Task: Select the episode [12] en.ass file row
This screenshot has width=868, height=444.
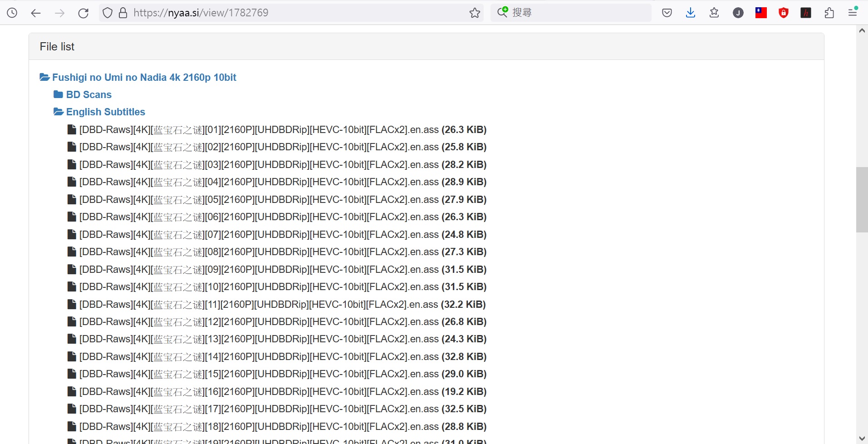Action: click(277, 321)
